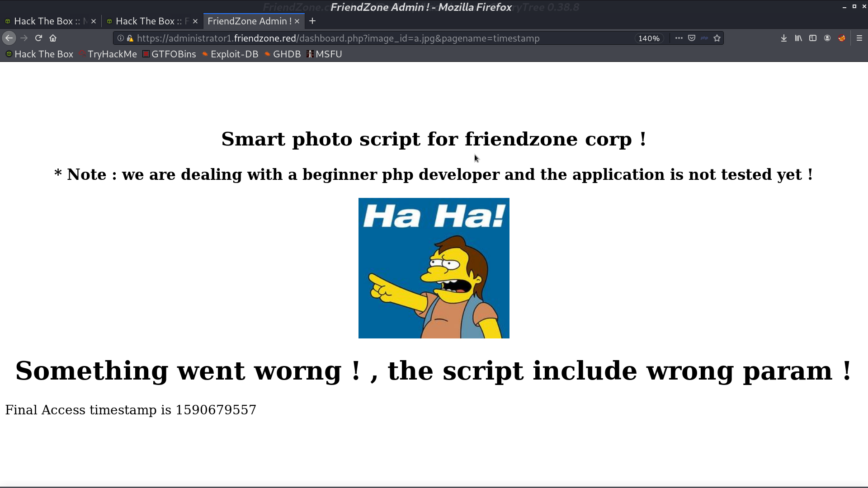Viewport: 868px width, 488px height.
Task: Maximize the Firefox window
Action: coord(854,7)
